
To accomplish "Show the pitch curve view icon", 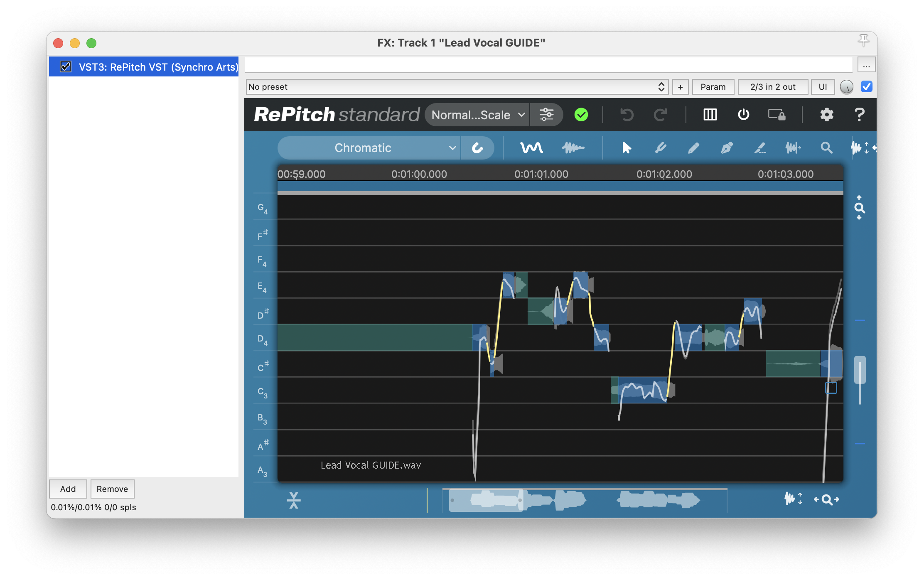I will (531, 148).
